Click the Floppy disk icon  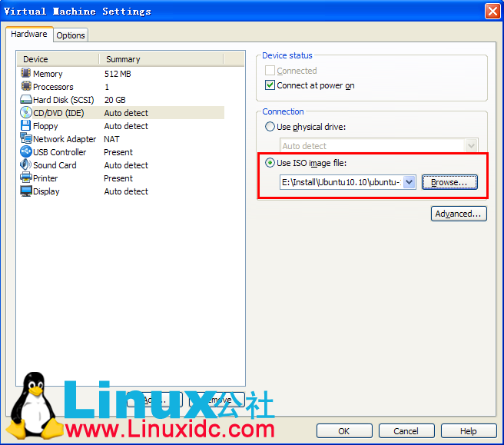click(x=26, y=126)
